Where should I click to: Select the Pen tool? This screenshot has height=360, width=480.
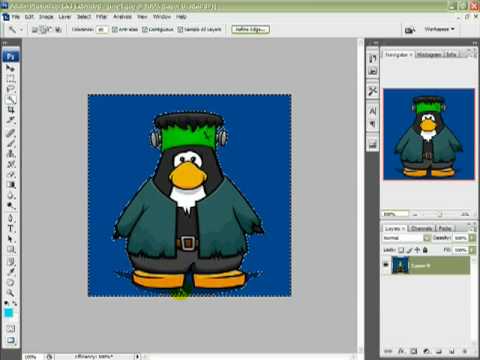tap(10, 218)
